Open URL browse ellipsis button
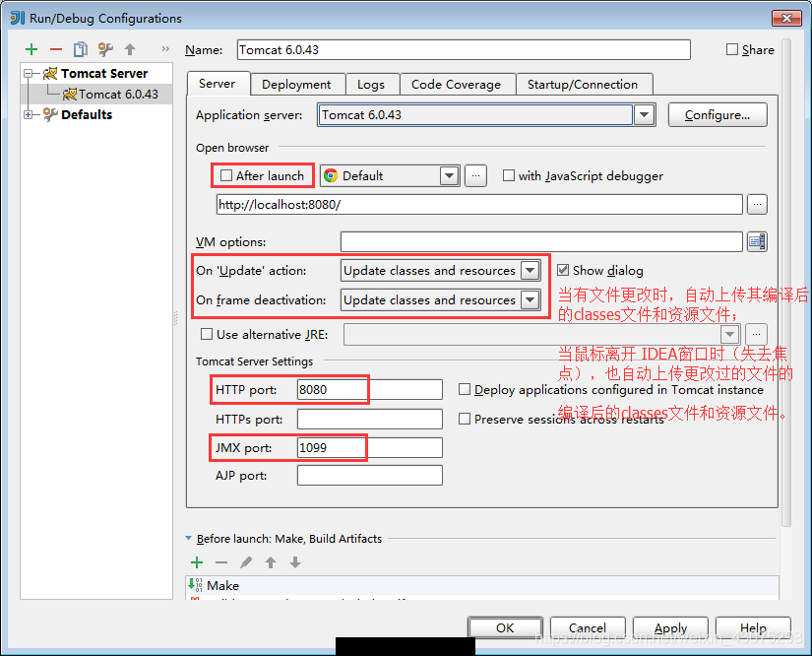Screen dimensions: 812x656 point(757,205)
